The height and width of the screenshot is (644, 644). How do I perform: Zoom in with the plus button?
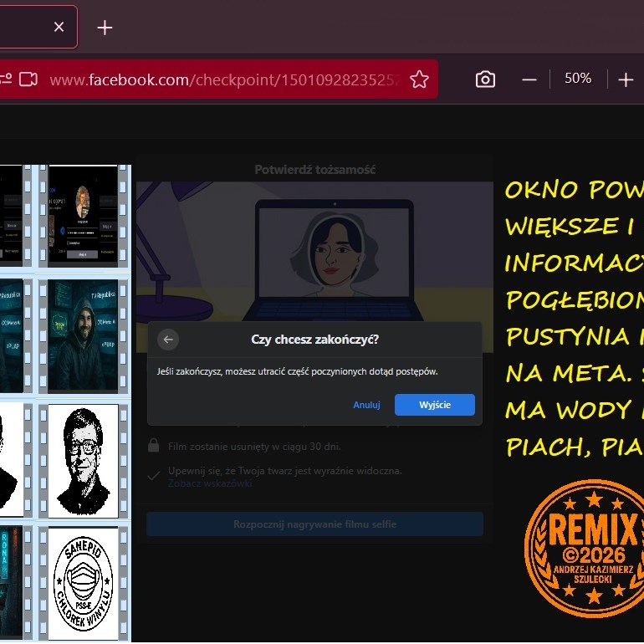pyautogui.click(x=626, y=79)
